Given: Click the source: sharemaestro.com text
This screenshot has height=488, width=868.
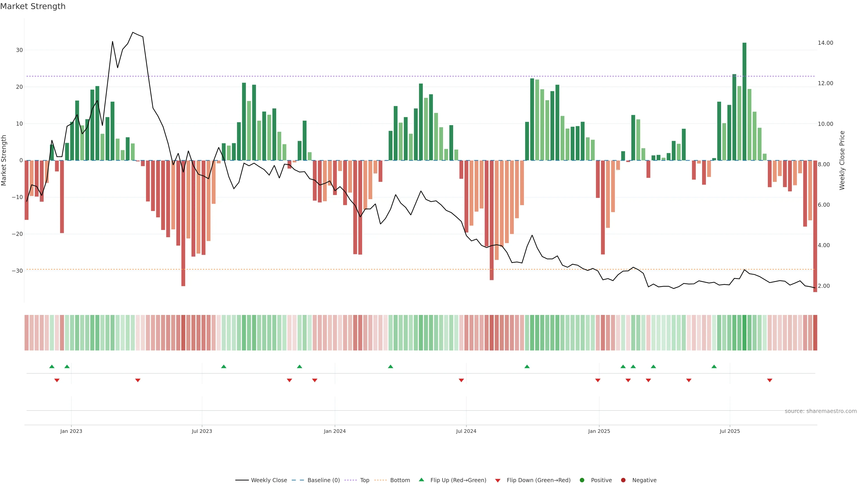Looking at the screenshot, I should (x=821, y=411).
